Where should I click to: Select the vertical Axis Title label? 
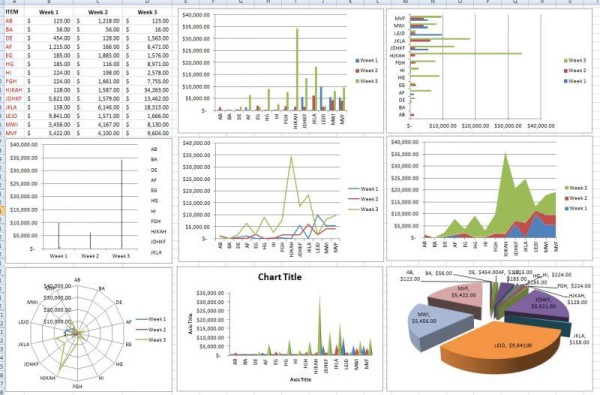pyautogui.click(x=191, y=324)
